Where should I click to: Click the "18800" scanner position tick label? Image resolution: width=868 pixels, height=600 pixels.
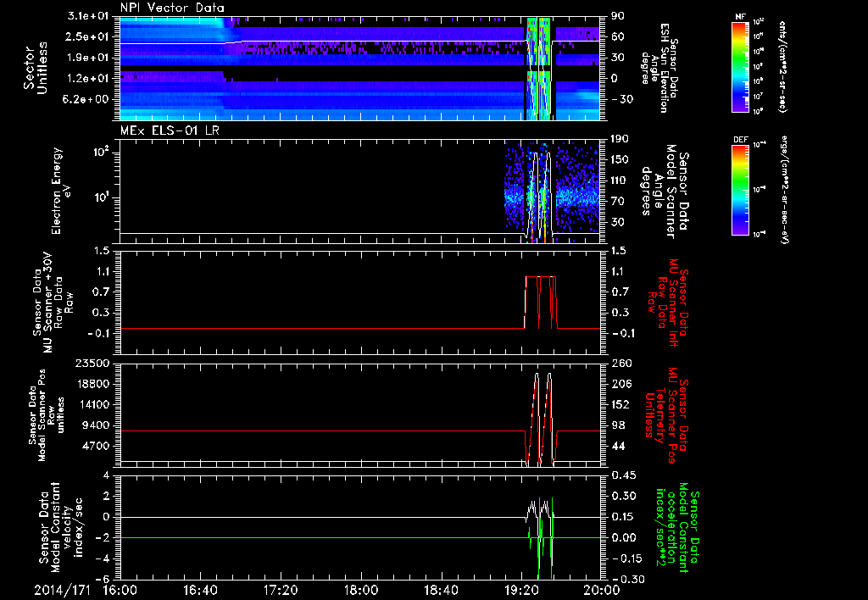pyautogui.click(x=93, y=384)
